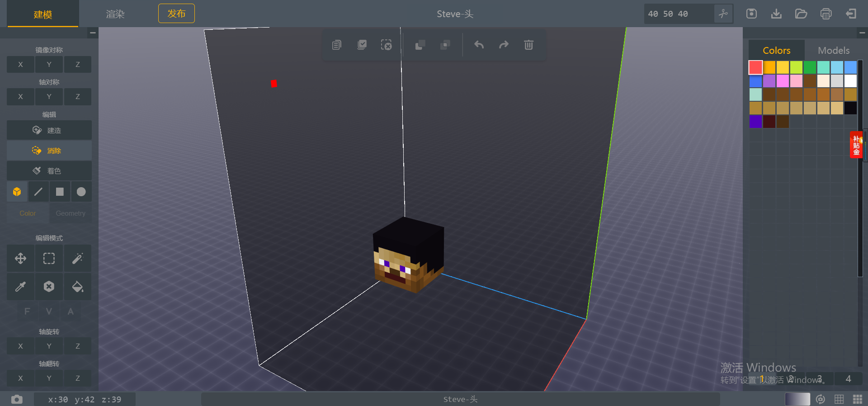
Task: Select the 建造 build mode
Action: click(x=49, y=130)
